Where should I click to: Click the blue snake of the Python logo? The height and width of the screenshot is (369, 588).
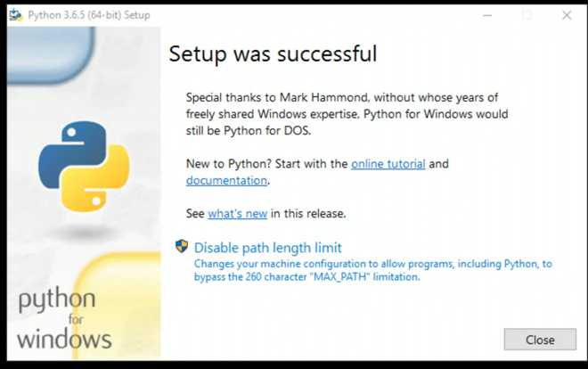tap(72, 152)
